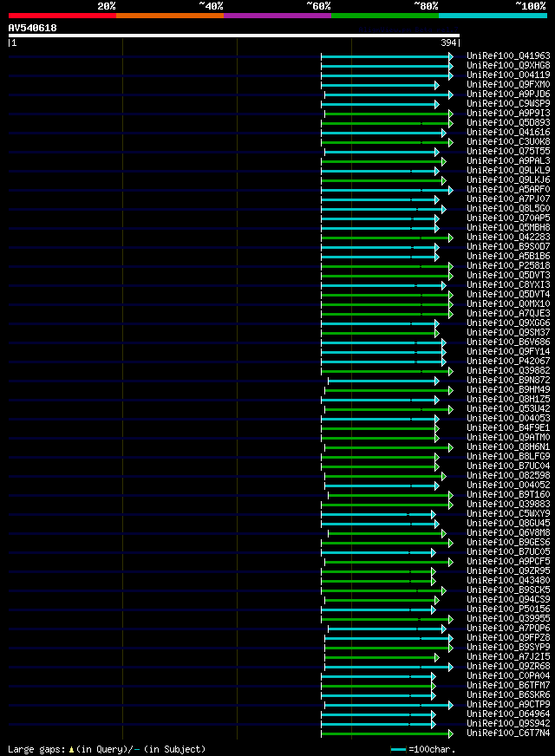Click label UniRef100_A5B1B6
Image resolution: width=555 pixels, height=756 pixels.
point(508,257)
